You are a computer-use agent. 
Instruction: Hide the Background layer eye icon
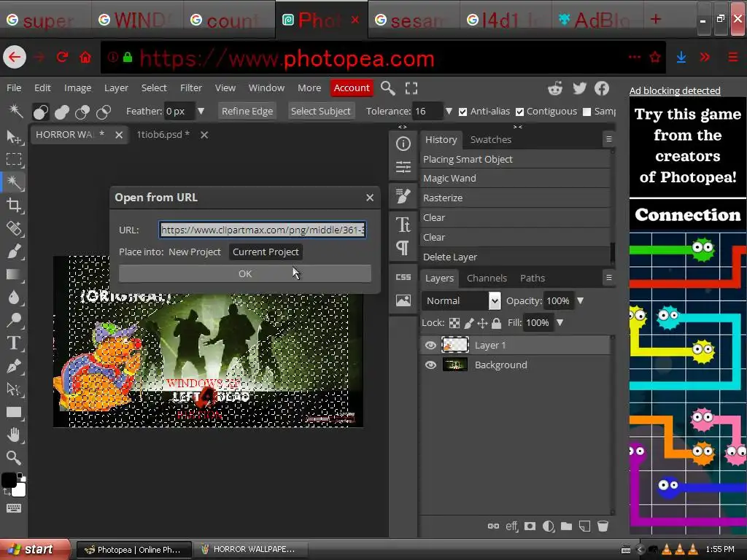pyautogui.click(x=430, y=365)
